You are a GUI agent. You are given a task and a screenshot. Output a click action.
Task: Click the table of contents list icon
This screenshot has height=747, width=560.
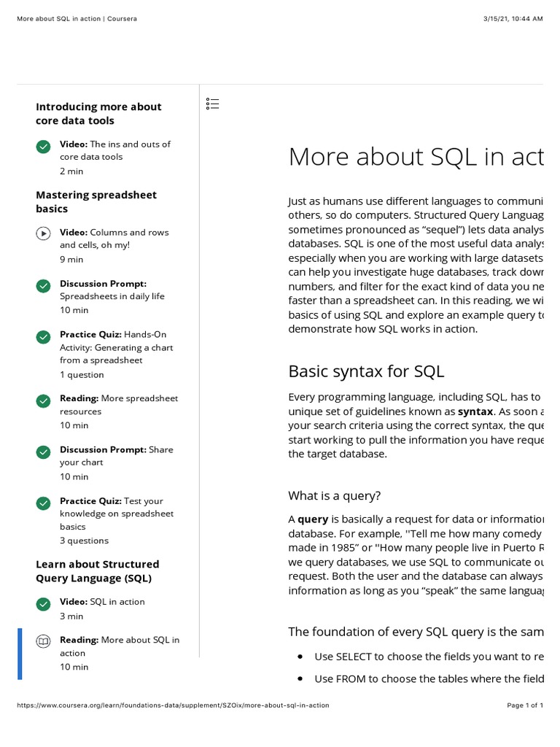(213, 104)
